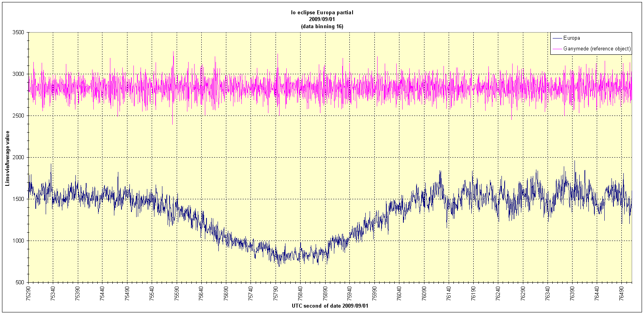The image size is (644, 314).
Task: Click the y-axis label 1500
Action: point(19,199)
